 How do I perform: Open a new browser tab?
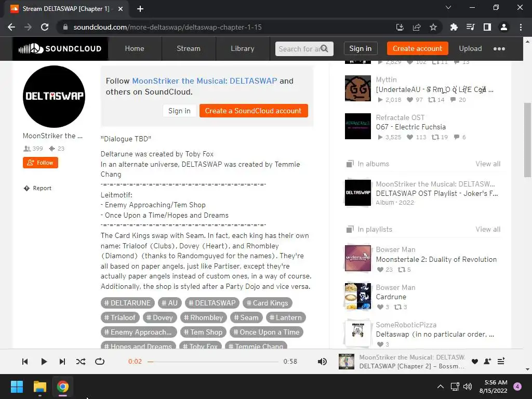tap(140, 9)
